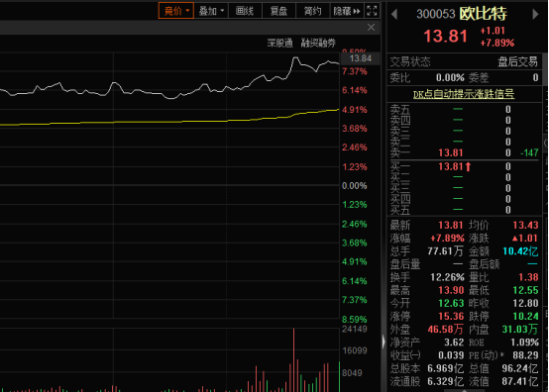Click 流值 value 87.41亿
The image size is (549, 392).
pyautogui.click(x=520, y=381)
